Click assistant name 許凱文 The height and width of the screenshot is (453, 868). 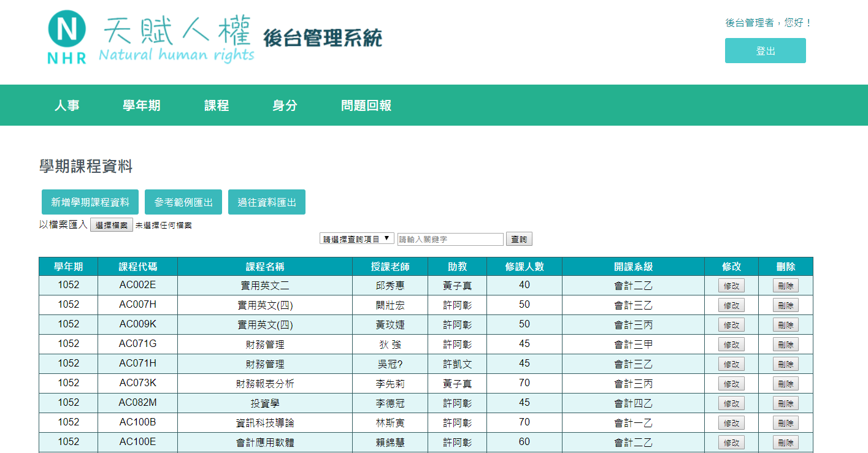[x=458, y=364]
